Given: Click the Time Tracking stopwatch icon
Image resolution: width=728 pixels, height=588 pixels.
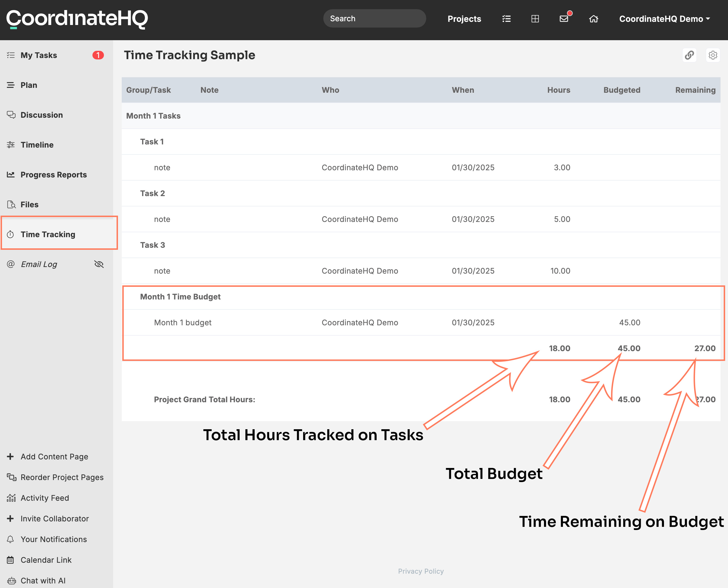Looking at the screenshot, I should point(11,234).
